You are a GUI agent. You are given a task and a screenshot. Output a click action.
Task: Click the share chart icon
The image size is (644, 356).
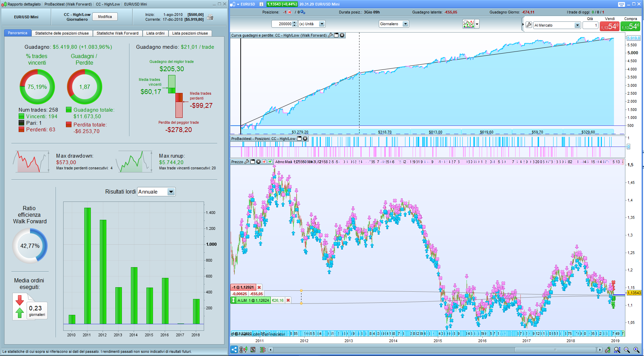click(x=234, y=349)
